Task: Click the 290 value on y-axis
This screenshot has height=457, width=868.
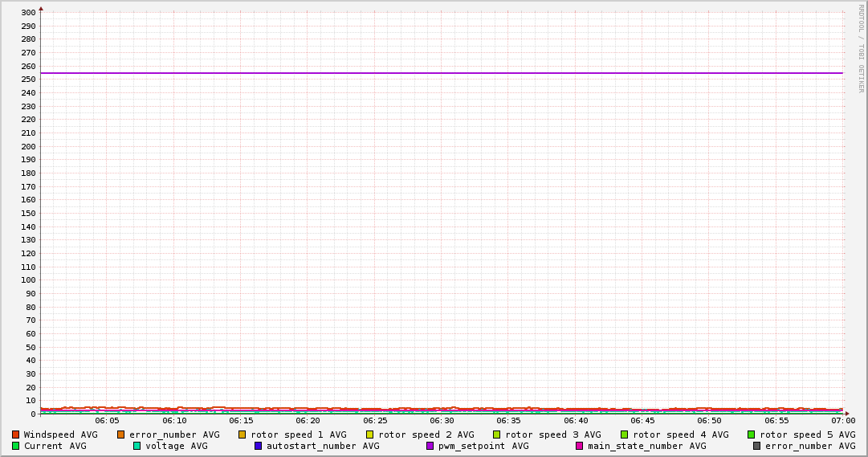Action: point(28,26)
